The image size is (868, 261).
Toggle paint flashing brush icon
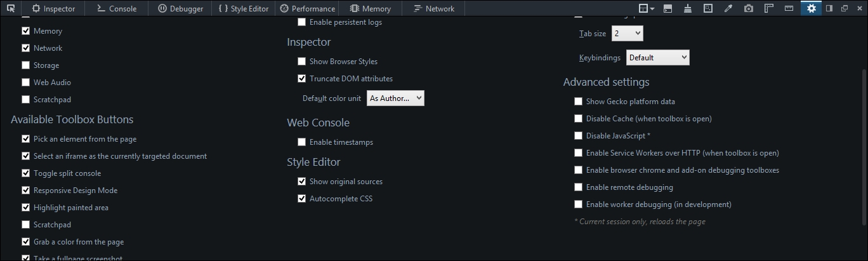[688, 8]
